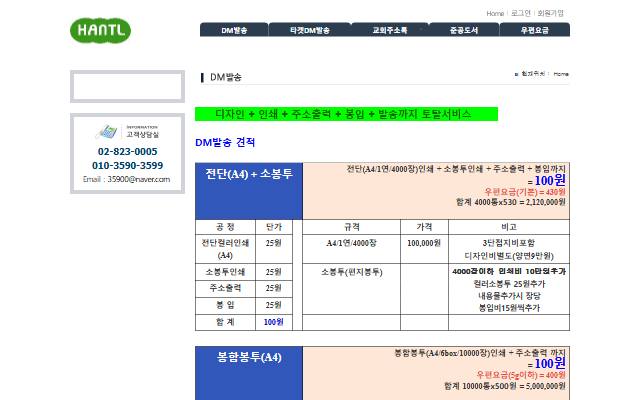
Task: Click the 가격 column header
Action: pyautogui.click(x=424, y=227)
